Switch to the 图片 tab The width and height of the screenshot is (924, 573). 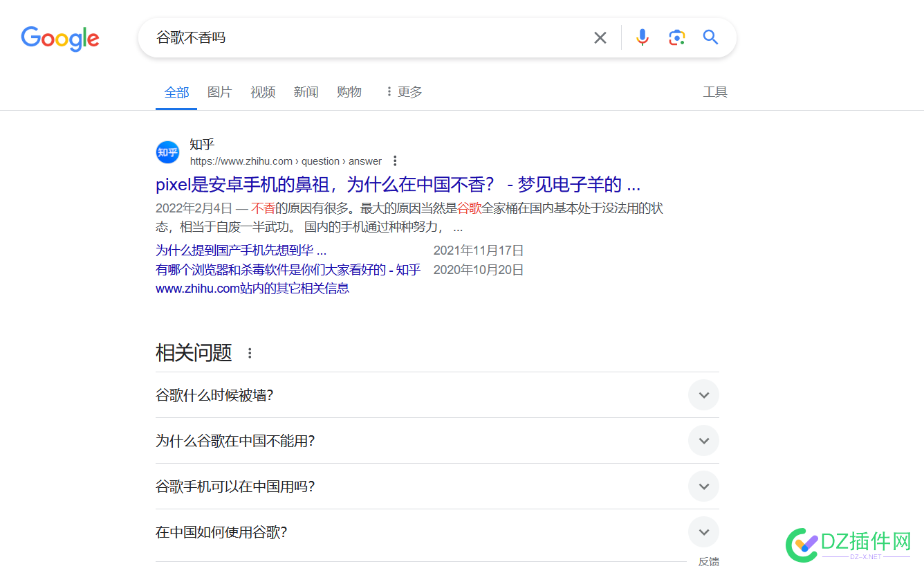click(220, 91)
